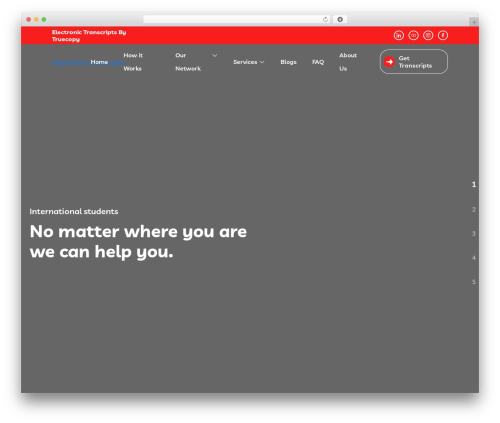Open the About Us menu item
Viewport: 500px width, 423px height.
click(x=348, y=62)
